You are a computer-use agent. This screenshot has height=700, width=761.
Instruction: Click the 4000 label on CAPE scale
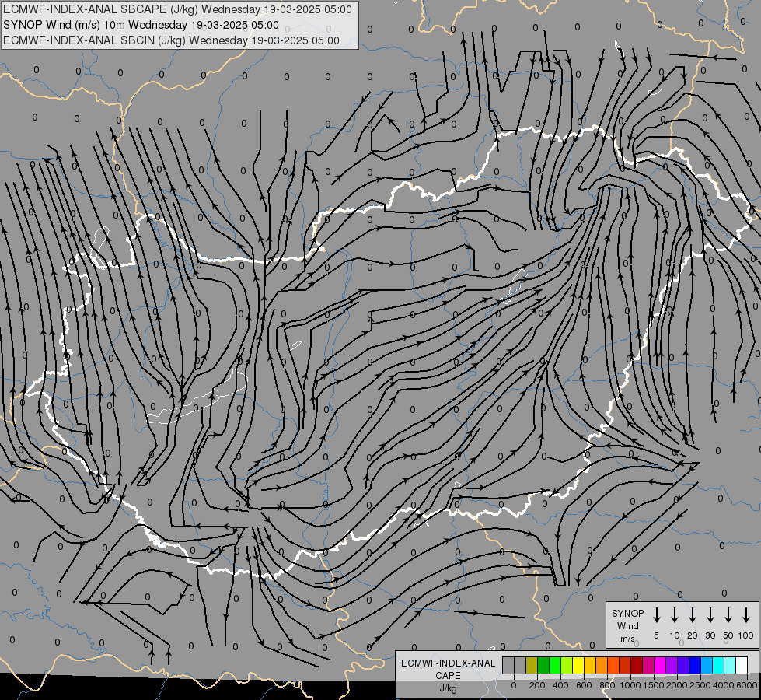click(x=724, y=685)
